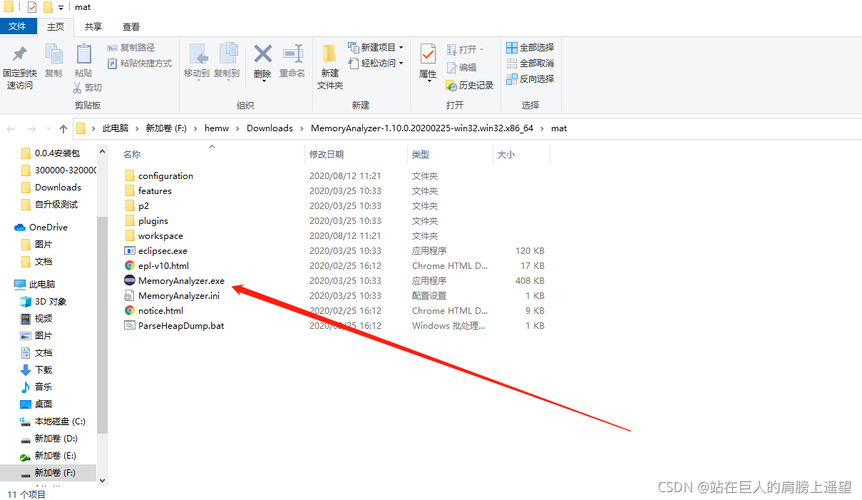The width and height of the screenshot is (862, 500).
Task: Switch to the Share (共享) tab
Action: point(93,26)
